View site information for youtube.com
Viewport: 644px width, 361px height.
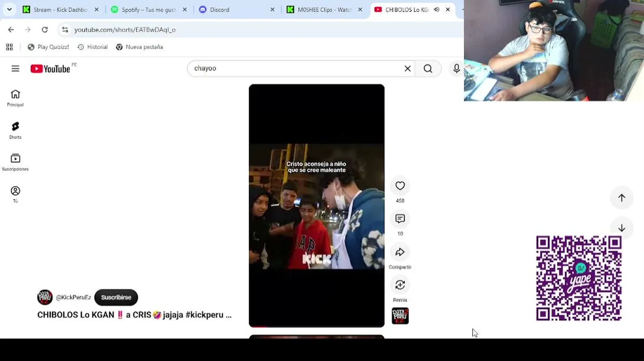click(65, 30)
